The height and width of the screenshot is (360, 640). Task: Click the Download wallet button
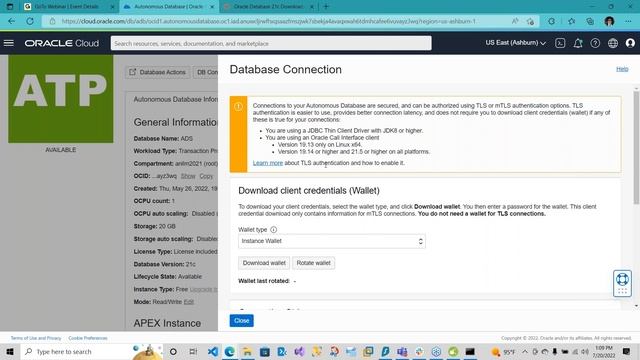coord(264,263)
